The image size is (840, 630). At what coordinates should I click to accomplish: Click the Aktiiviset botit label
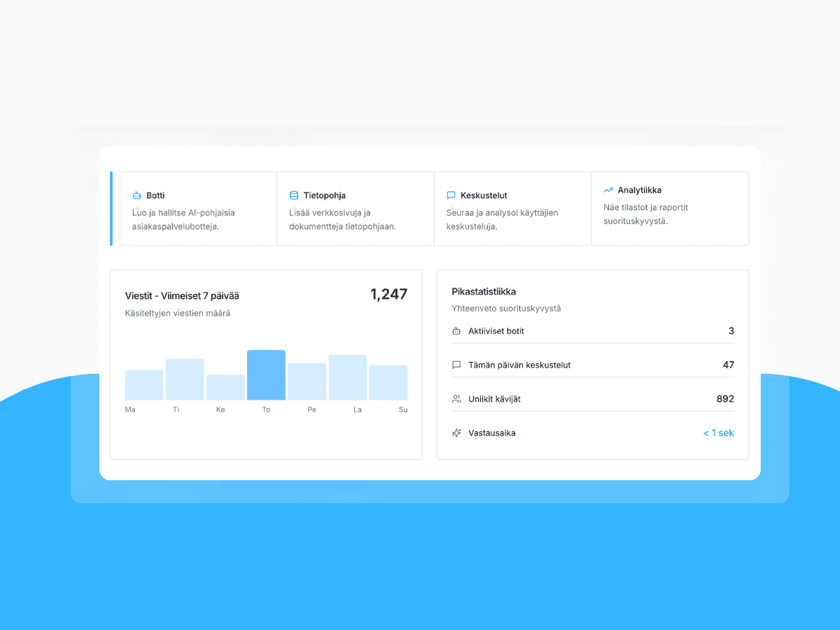[x=496, y=331]
